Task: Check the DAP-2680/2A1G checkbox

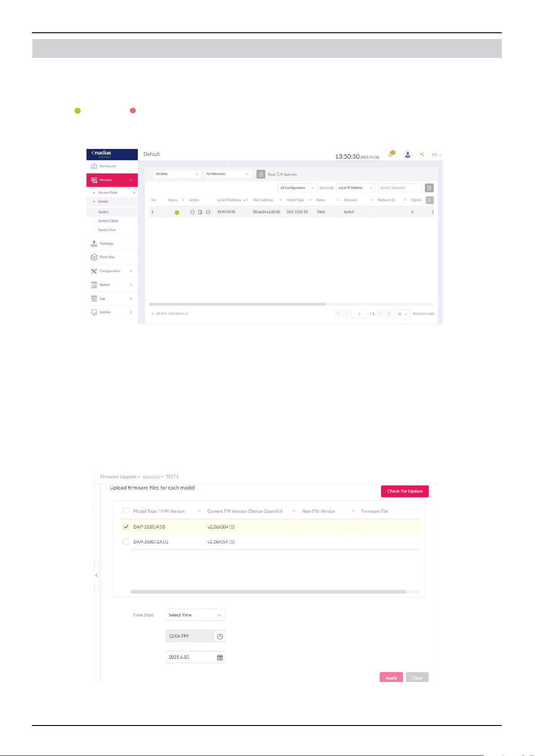Action: coord(126,542)
